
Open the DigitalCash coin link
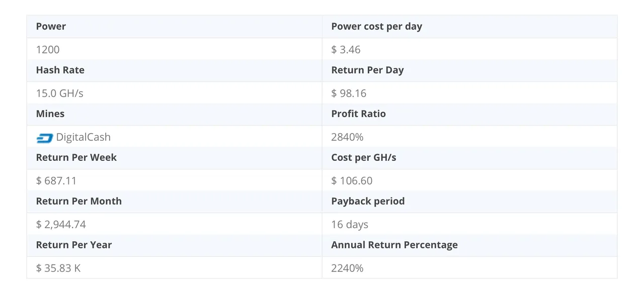coord(83,137)
